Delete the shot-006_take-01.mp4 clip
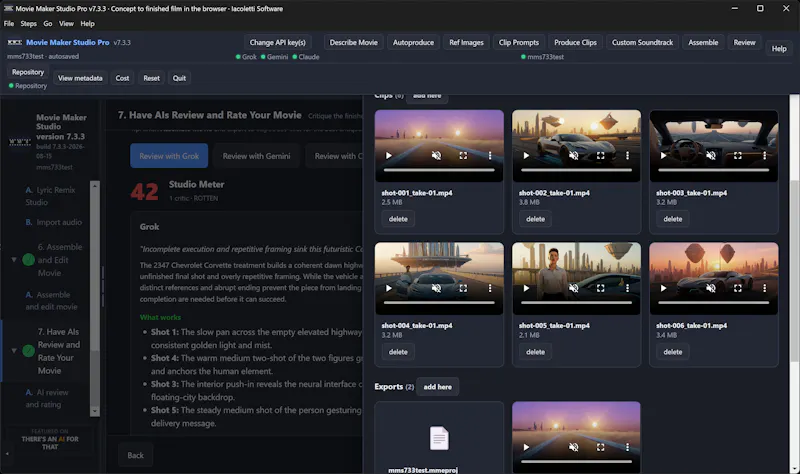The width and height of the screenshot is (800, 474). pos(672,352)
